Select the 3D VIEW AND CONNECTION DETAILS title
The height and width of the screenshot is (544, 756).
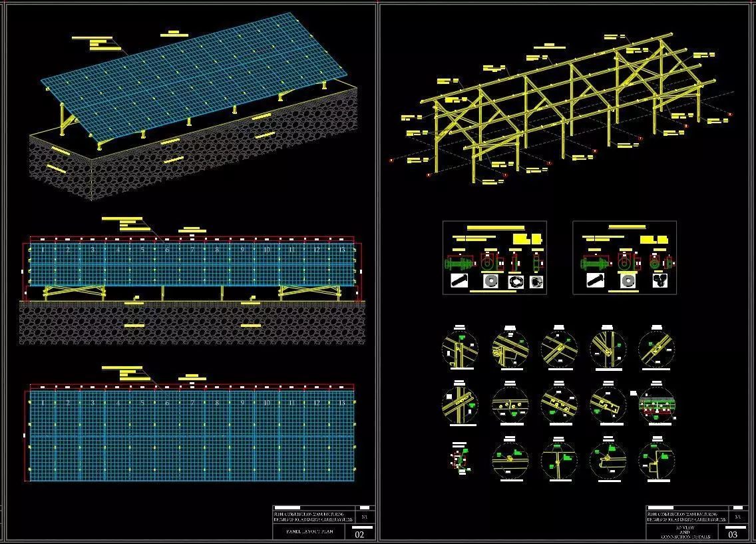click(685, 532)
